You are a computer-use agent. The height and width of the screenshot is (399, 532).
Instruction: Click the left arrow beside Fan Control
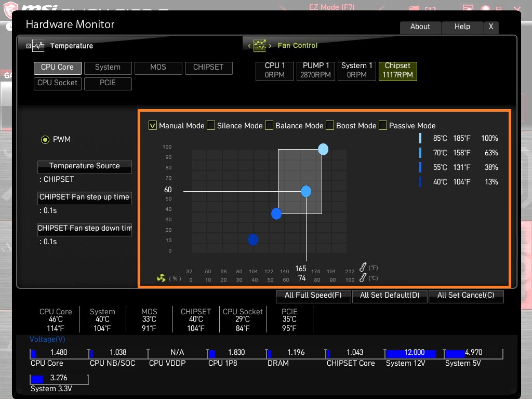click(x=249, y=46)
